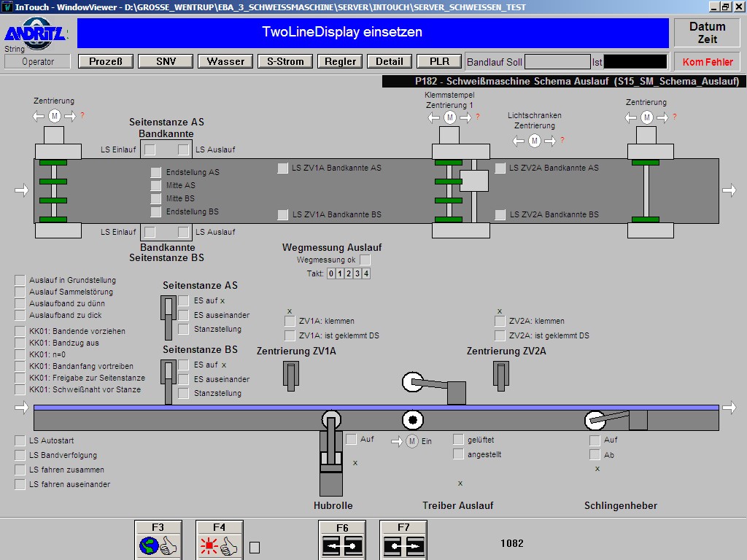The height and width of the screenshot is (560, 747).
Task: Click the F7 next screen icon
Action: (403, 545)
